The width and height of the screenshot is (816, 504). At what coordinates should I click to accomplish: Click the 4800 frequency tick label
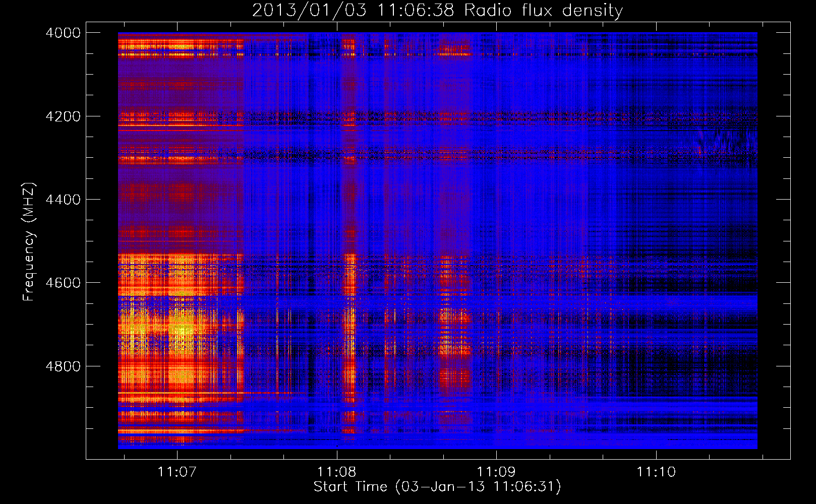(x=63, y=366)
